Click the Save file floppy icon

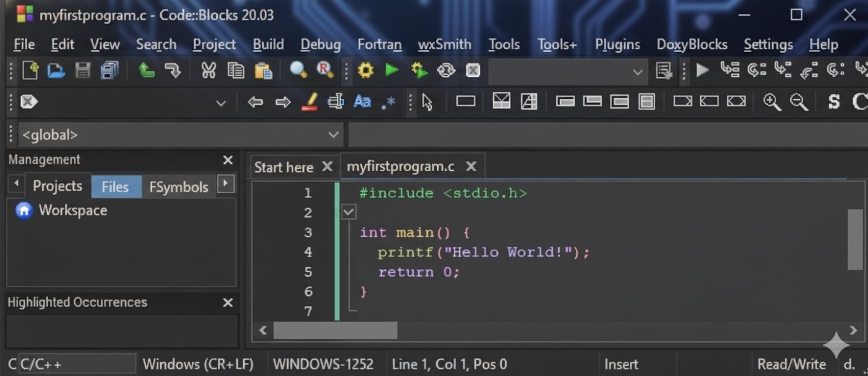(83, 71)
